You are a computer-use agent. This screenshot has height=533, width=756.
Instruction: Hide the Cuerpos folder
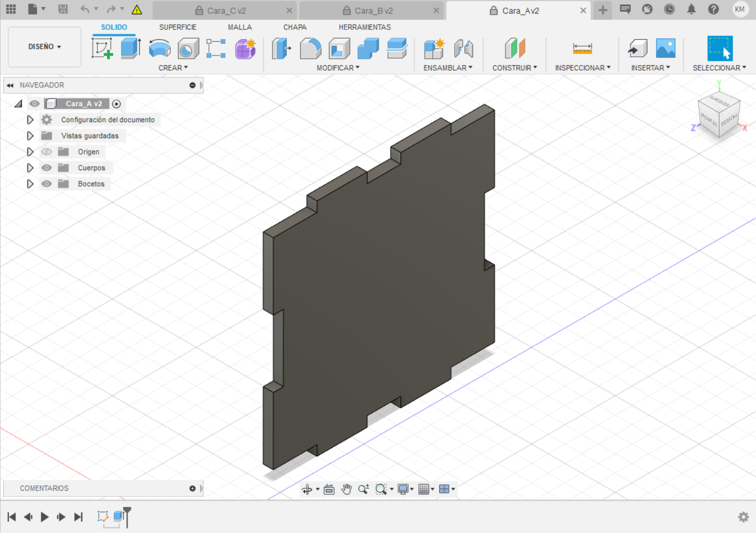click(x=46, y=168)
